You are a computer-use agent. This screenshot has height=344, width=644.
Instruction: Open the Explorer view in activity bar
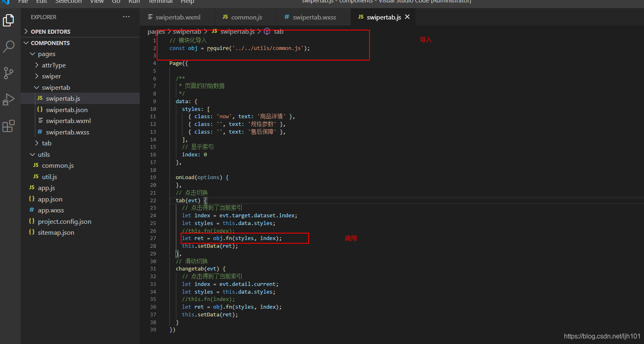pos(9,20)
